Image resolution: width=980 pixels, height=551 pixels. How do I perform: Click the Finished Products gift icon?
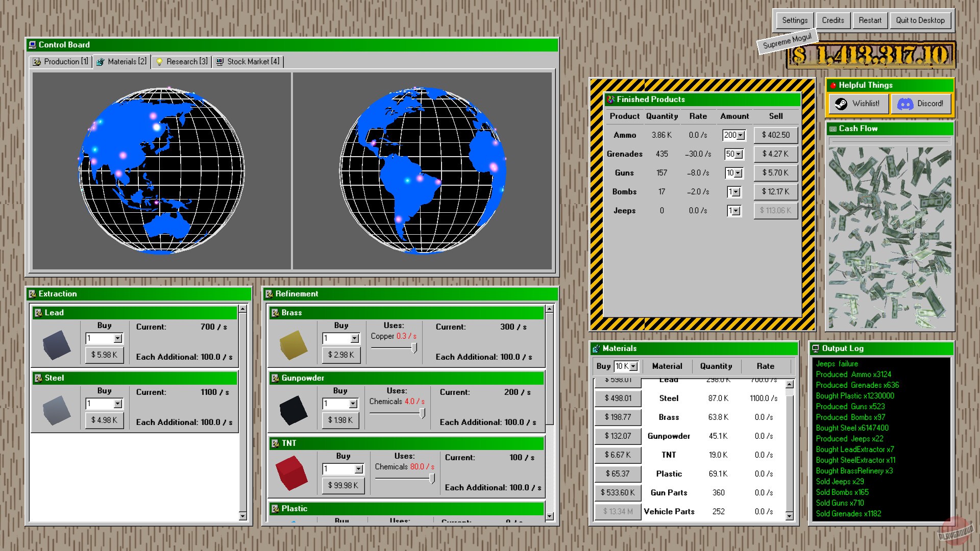610,99
